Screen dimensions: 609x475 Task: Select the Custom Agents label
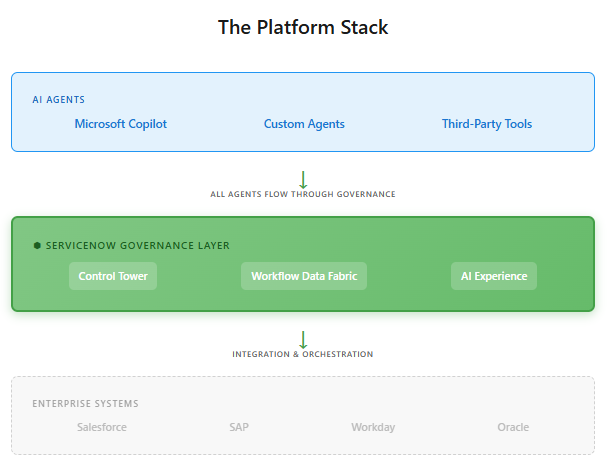[304, 124]
